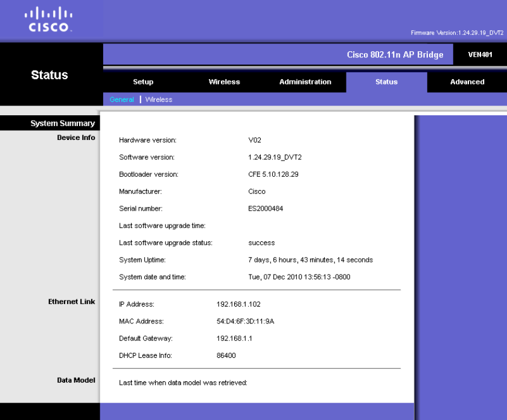507x420 pixels.
Task: Click the upgrade status value success
Action: coord(261,243)
